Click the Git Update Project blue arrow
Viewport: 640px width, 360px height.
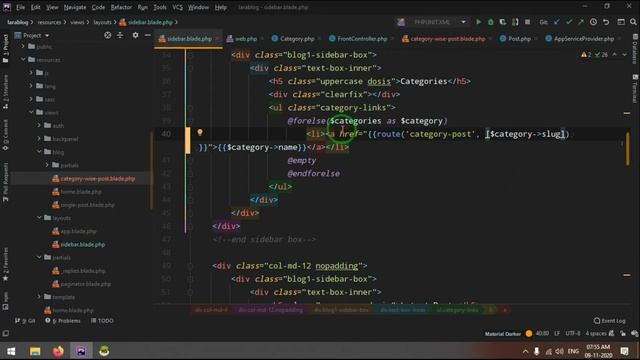[557, 22]
